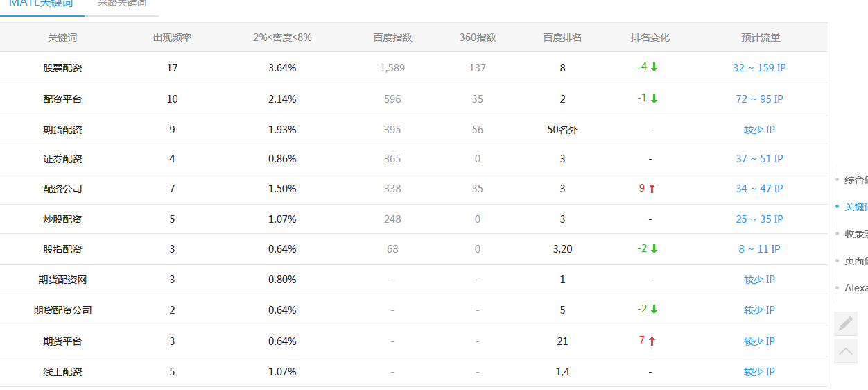Go to 收录索引 section in side navigation
The width and height of the screenshot is (868, 390).
click(x=856, y=234)
